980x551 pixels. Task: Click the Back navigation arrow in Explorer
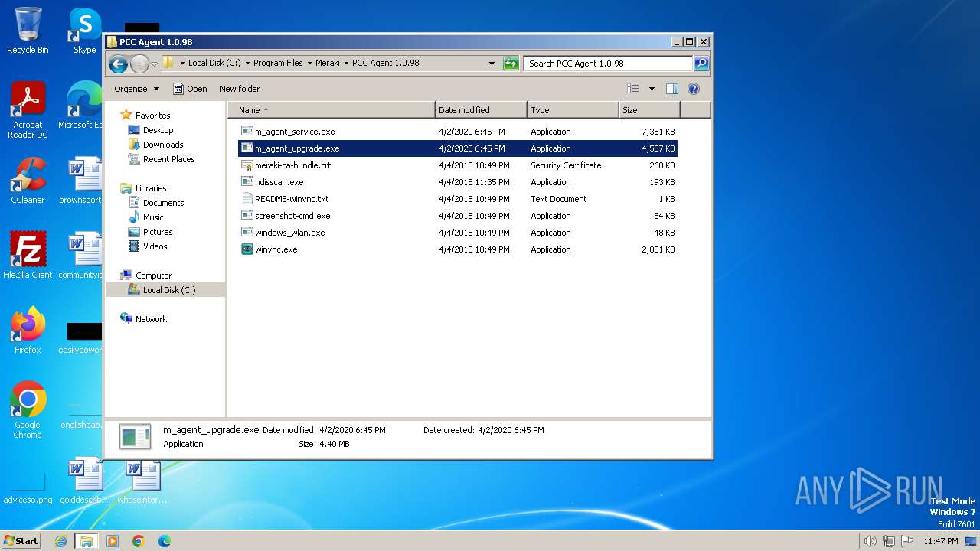coord(118,64)
